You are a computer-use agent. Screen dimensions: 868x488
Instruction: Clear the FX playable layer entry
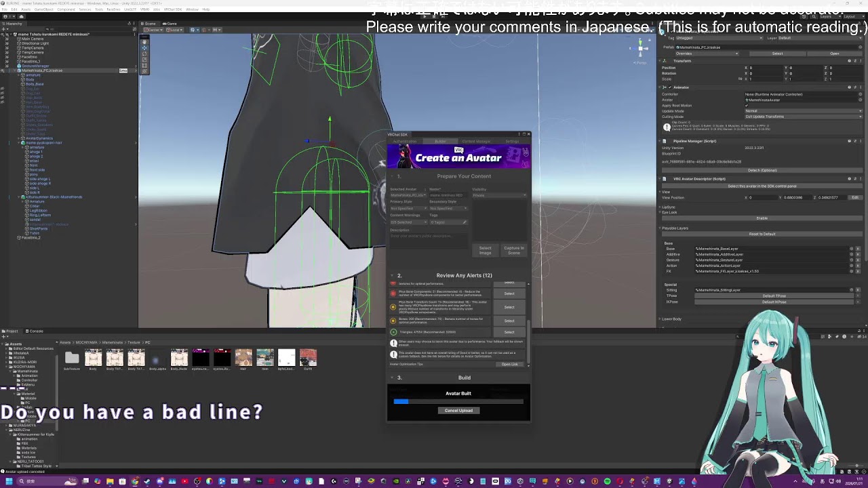coord(858,271)
